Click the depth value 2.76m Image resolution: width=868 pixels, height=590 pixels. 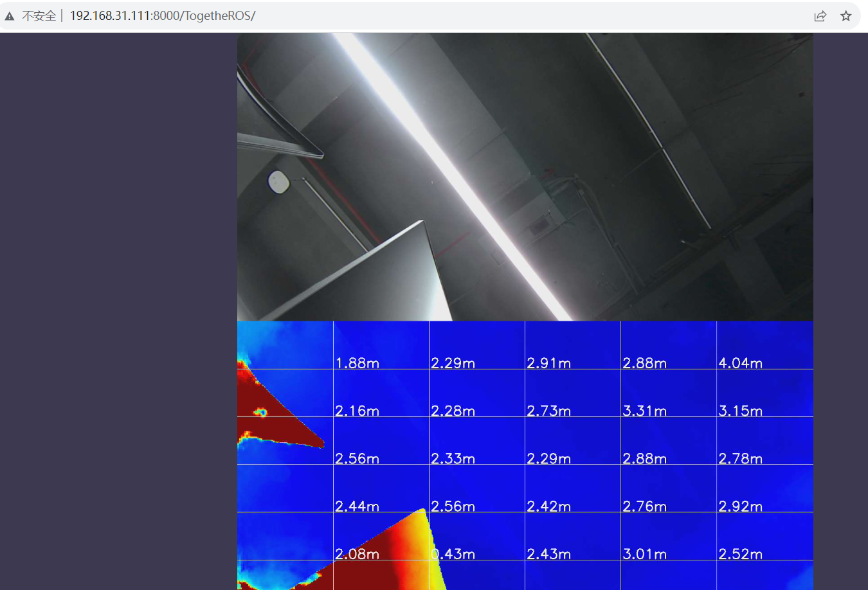tap(645, 506)
